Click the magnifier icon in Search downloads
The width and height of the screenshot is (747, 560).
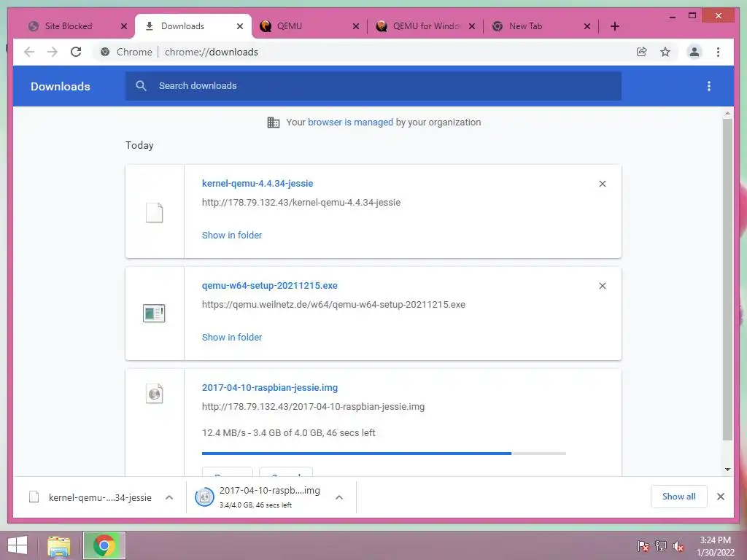[141, 86]
